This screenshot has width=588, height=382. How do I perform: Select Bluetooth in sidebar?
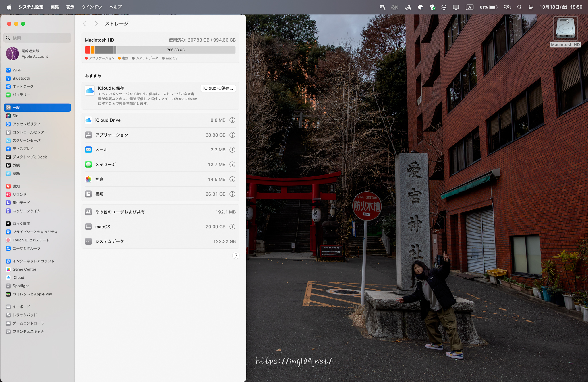(x=21, y=78)
